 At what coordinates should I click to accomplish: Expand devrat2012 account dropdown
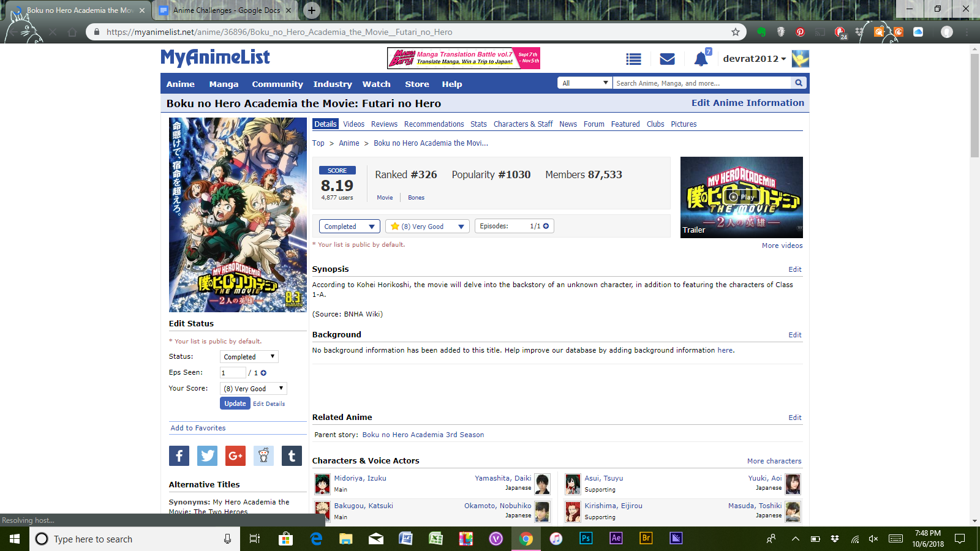click(x=755, y=59)
